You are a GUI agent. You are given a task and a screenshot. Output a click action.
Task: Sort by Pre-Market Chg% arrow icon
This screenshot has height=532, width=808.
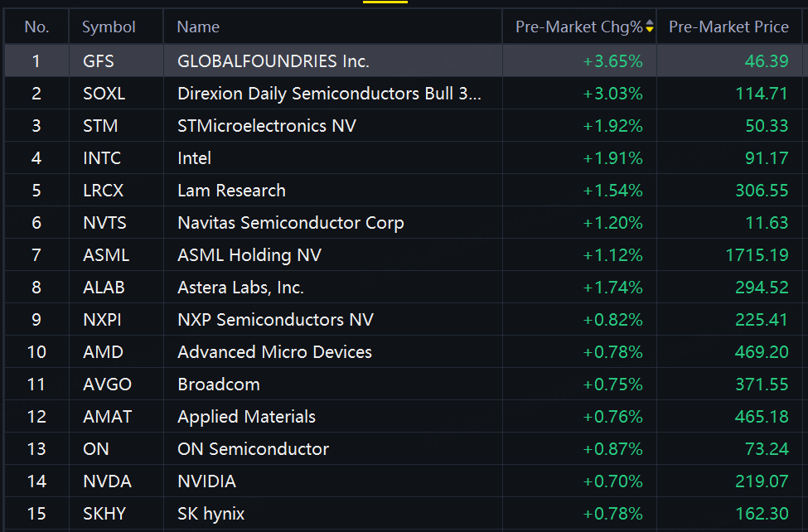[x=649, y=27]
